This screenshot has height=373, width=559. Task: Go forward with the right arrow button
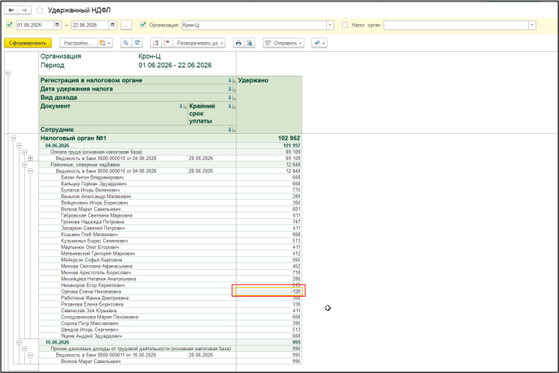click(24, 10)
